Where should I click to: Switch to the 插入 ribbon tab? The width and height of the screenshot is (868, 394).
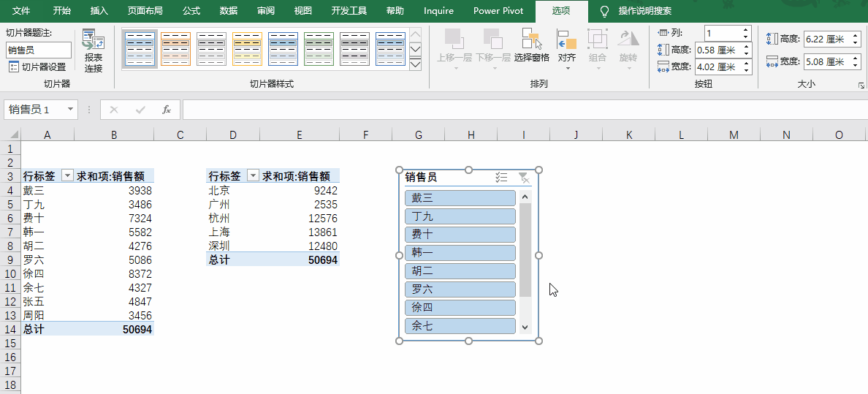[x=99, y=10]
